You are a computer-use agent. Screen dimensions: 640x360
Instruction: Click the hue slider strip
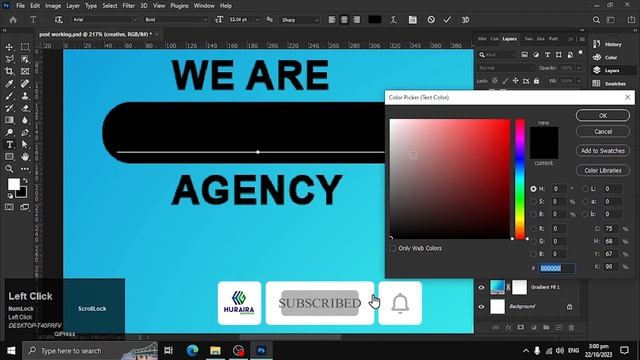[x=520, y=179]
